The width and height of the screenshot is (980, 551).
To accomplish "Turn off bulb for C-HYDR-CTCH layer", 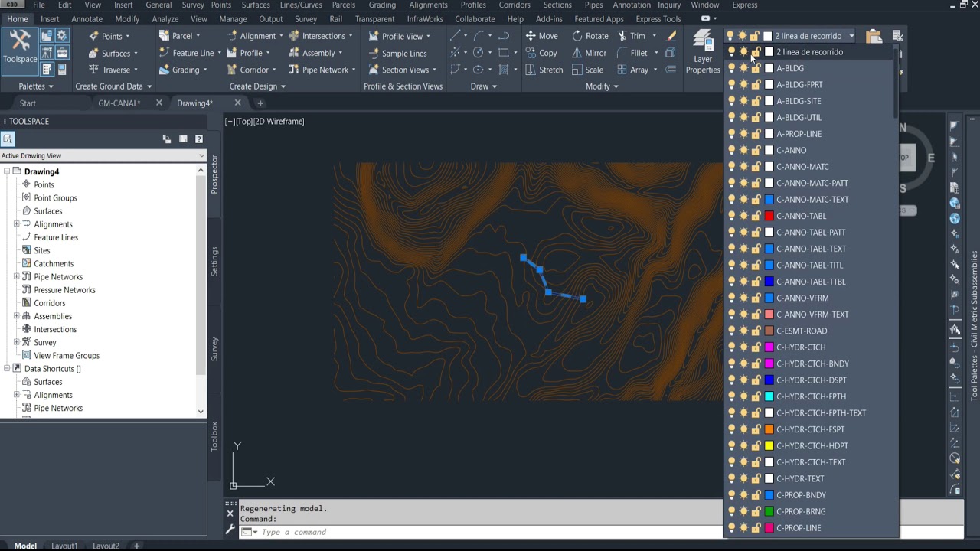I will 731,347.
